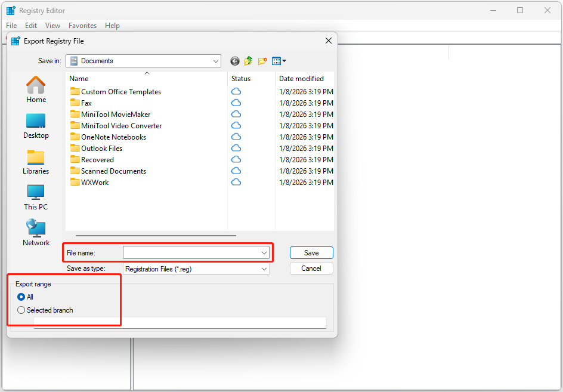Open the Save as type dropdown
563x392 pixels.
(196, 269)
